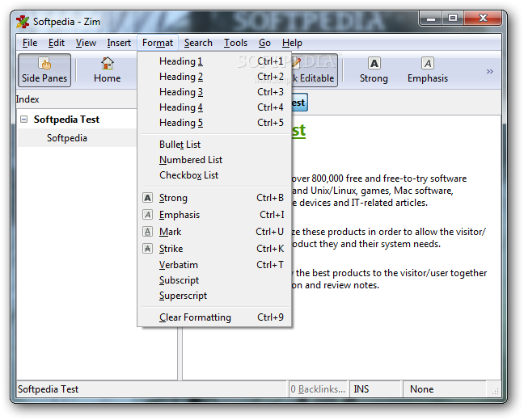Maximize the Zim window

point(453,19)
